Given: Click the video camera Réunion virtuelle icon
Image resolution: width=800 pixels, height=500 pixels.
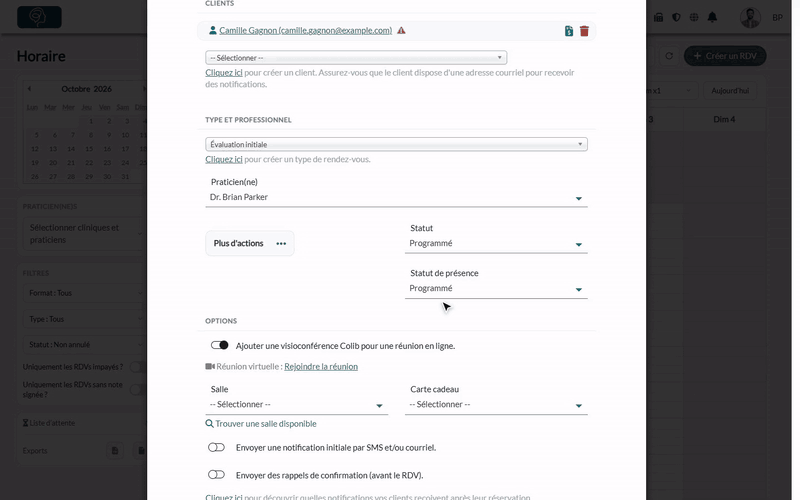Looking at the screenshot, I should click(210, 366).
